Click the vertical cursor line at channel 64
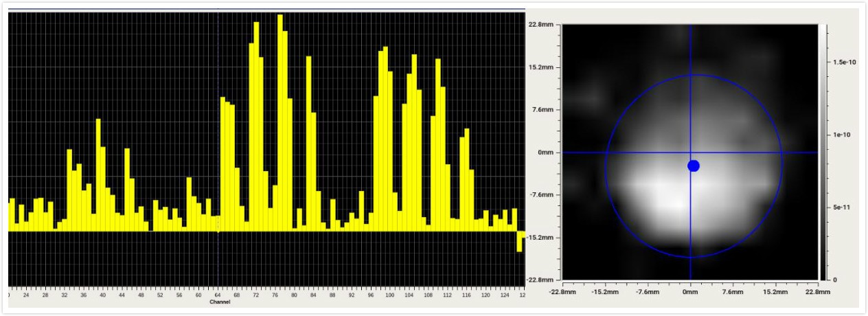The image size is (868, 316). pos(218,137)
